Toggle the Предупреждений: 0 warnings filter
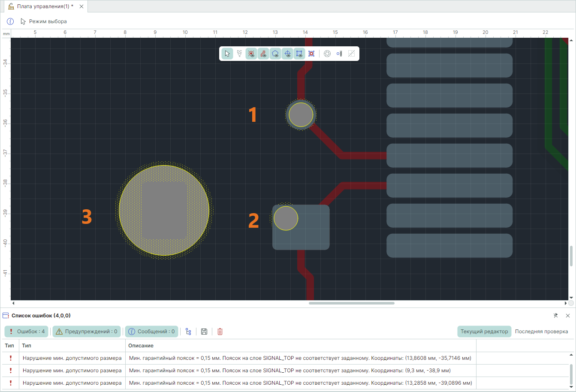576x392 pixels. 87,332
